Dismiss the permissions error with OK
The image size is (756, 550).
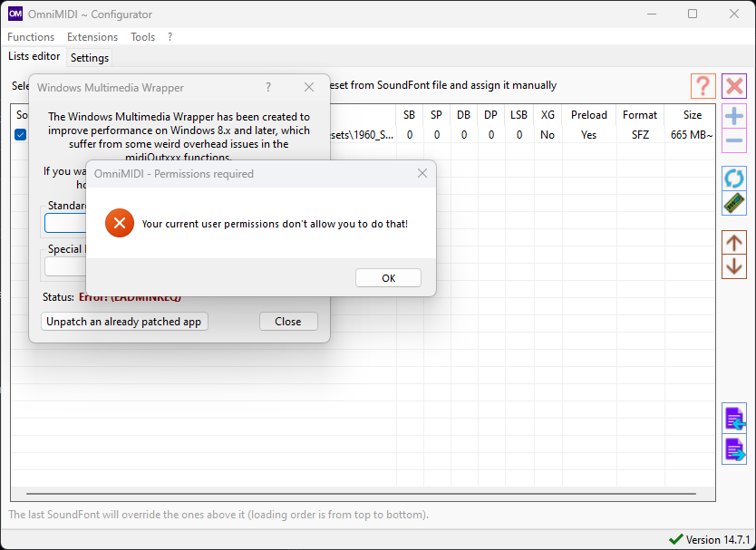(388, 277)
